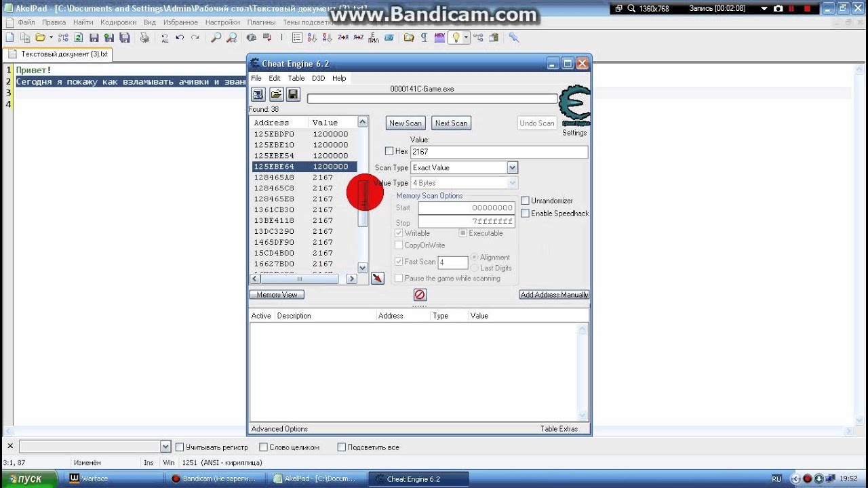
Task: Select the Текстовый документ (3).txt tab
Action: coord(58,54)
